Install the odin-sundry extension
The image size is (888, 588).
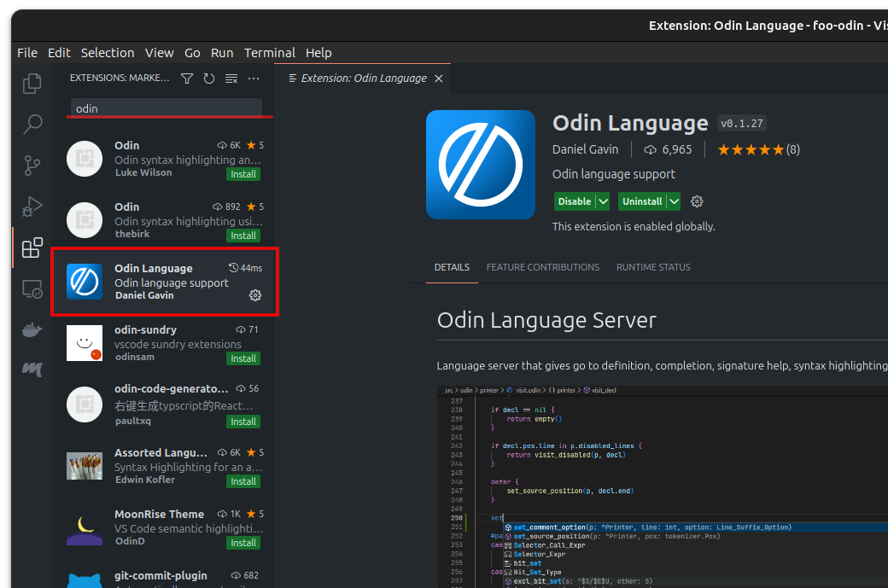coord(243,358)
